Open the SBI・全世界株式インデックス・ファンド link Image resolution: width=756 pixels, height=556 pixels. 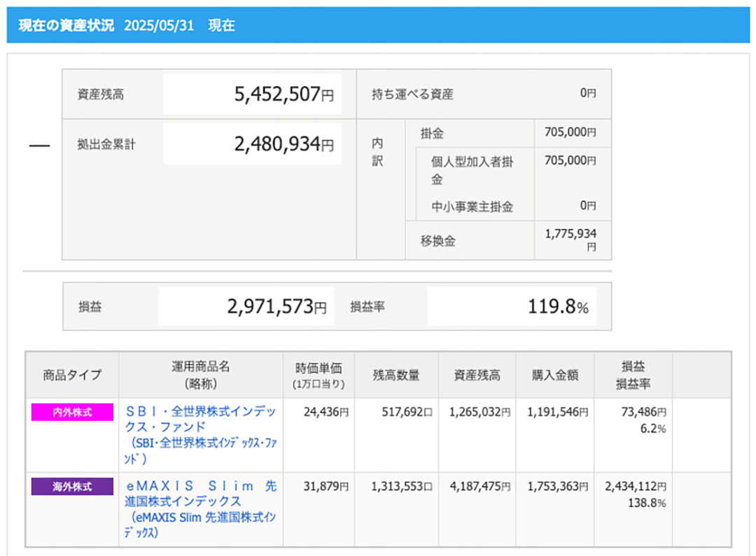(x=201, y=434)
